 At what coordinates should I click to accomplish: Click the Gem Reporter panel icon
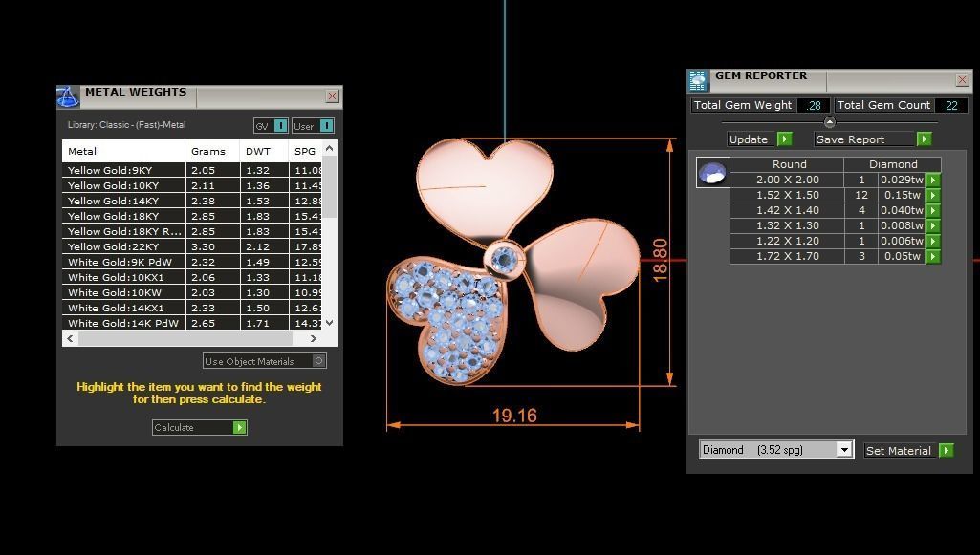coord(698,80)
